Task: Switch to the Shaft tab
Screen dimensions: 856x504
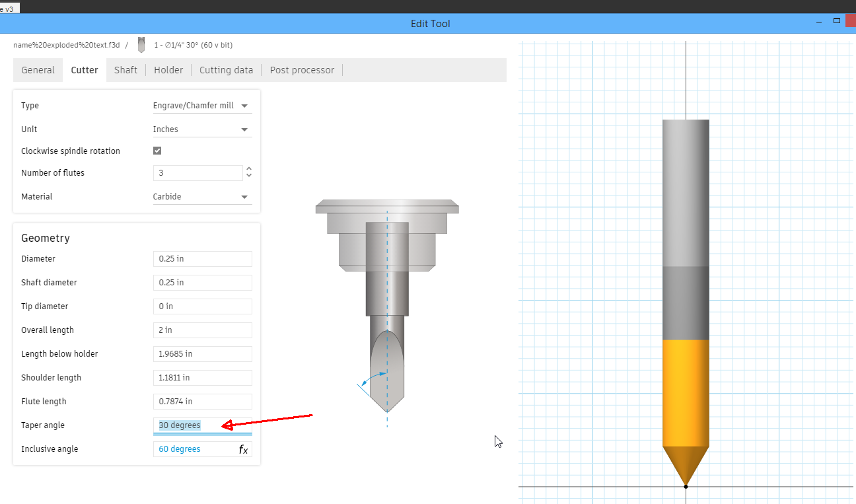Action: 125,69
